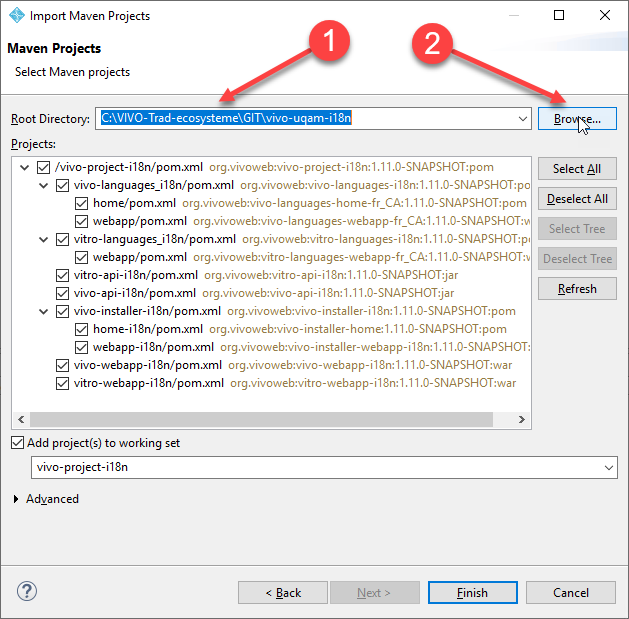Toggle webapp/pom.xml under vitro-languages_i18n

point(81,257)
